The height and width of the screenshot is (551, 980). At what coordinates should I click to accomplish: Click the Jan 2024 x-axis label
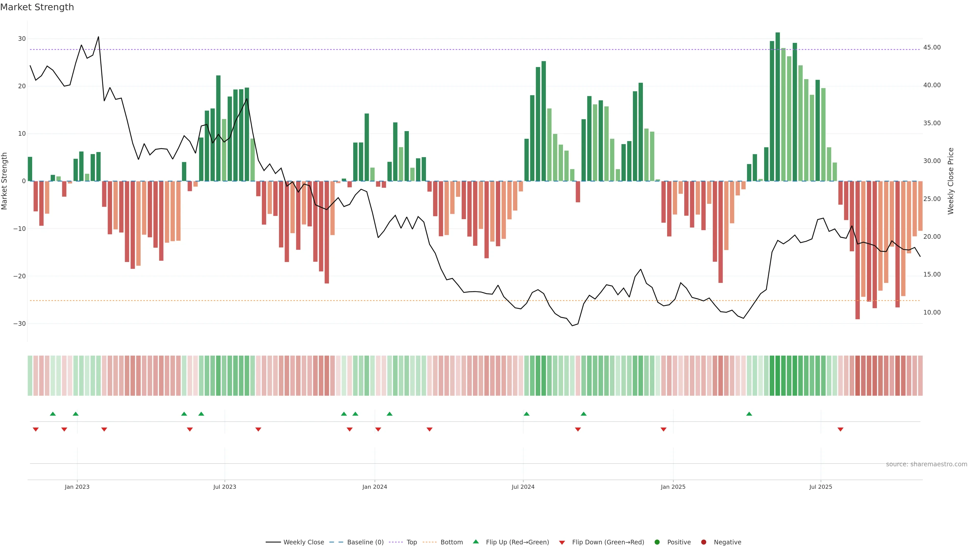point(375,487)
